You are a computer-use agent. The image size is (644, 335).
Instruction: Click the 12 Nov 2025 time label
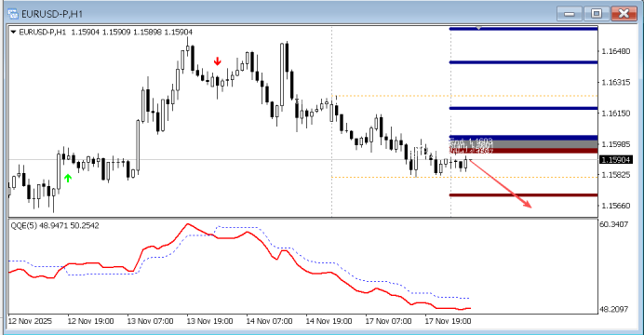[x=30, y=321]
